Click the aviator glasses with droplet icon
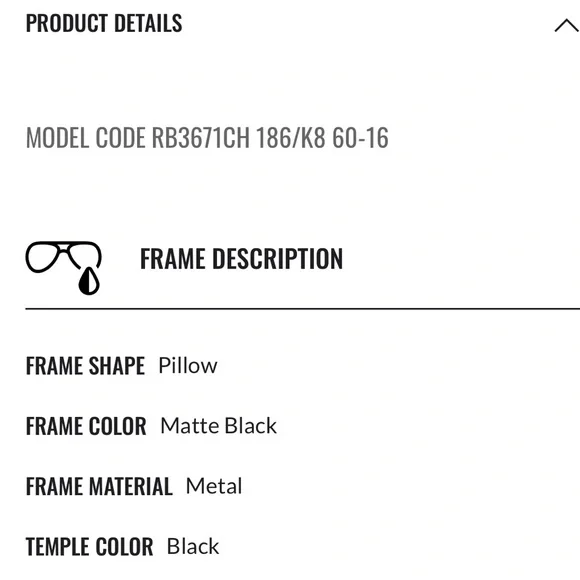This screenshot has width=580, height=580. click(x=64, y=268)
